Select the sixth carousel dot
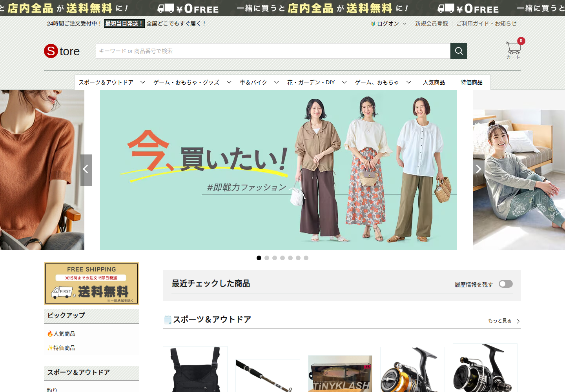Viewport: 565px width, 392px height. 298,258
